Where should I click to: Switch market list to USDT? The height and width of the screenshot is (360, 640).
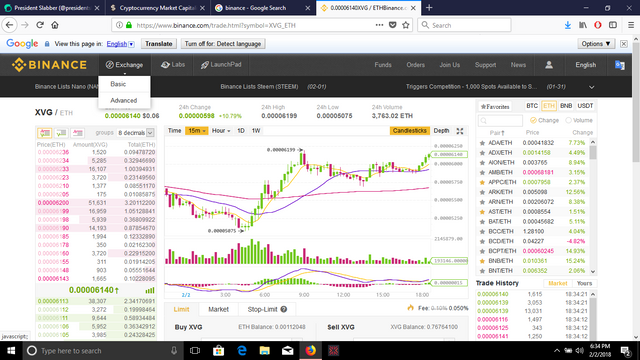[585, 106]
